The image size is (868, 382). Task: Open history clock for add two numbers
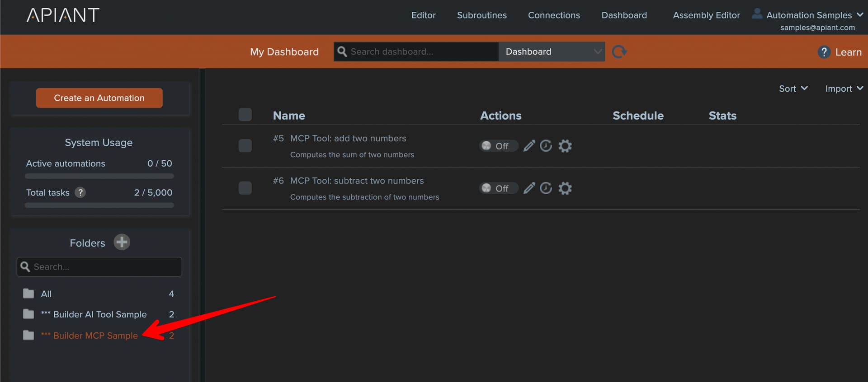coord(546,145)
